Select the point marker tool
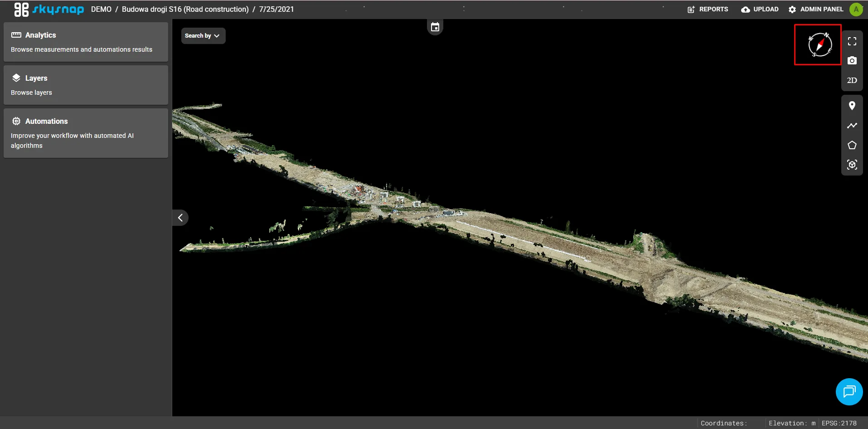This screenshot has width=868, height=429. point(852,106)
